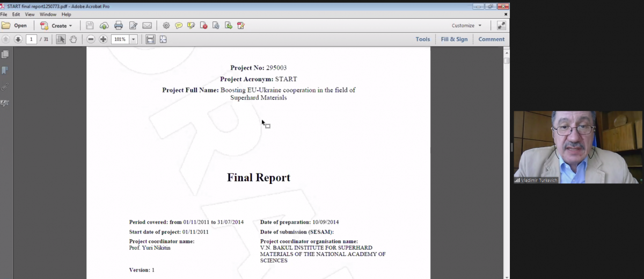Open the Customize toolbar dropdown
This screenshot has width=644, height=279.
click(466, 25)
